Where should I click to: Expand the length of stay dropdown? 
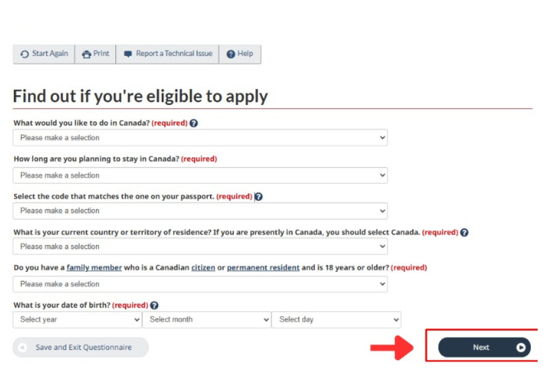[200, 175]
